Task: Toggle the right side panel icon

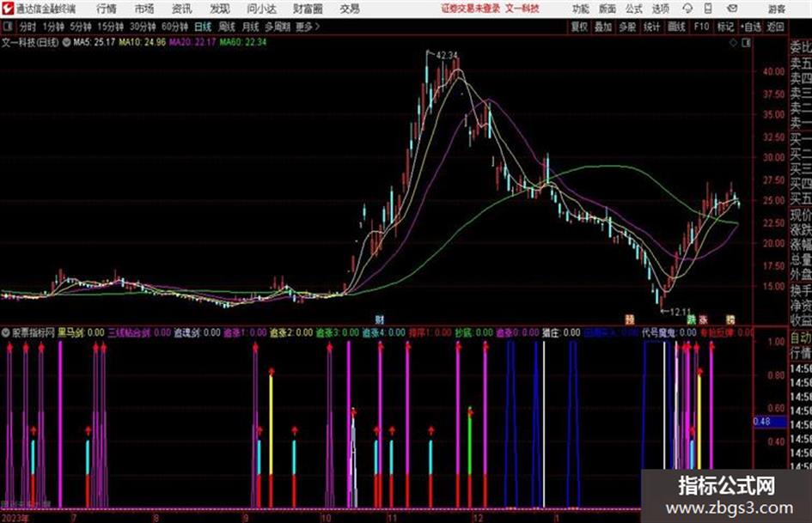Action: (746, 43)
